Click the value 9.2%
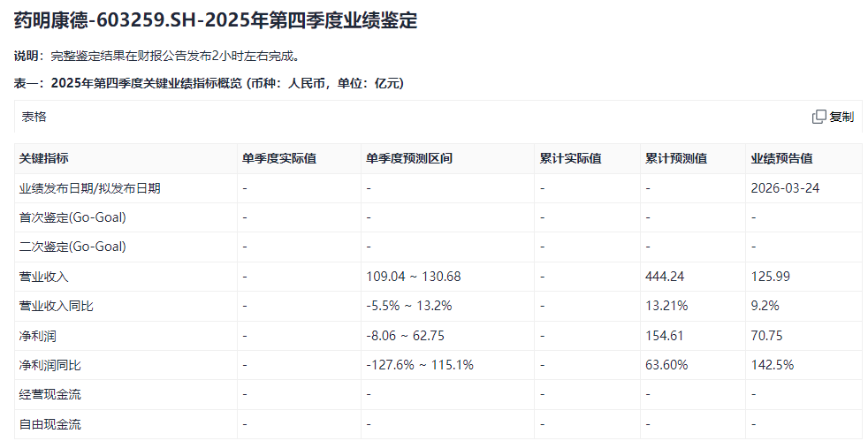868x441 pixels. pyautogui.click(x=765, y=306)
